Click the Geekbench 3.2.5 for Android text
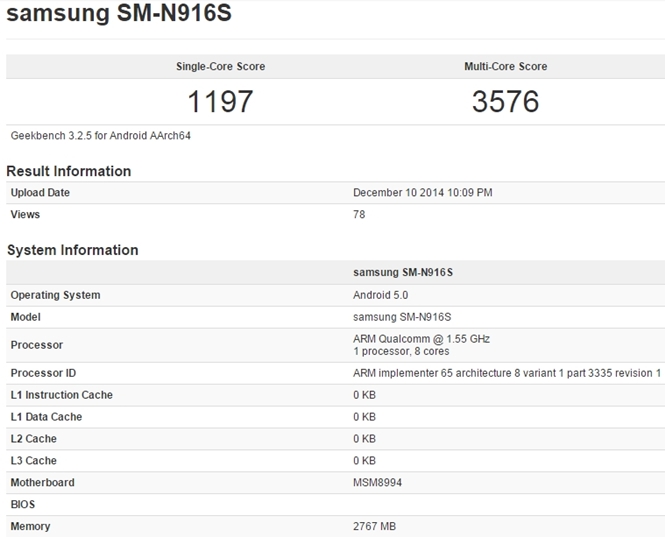 coord(100,135)
